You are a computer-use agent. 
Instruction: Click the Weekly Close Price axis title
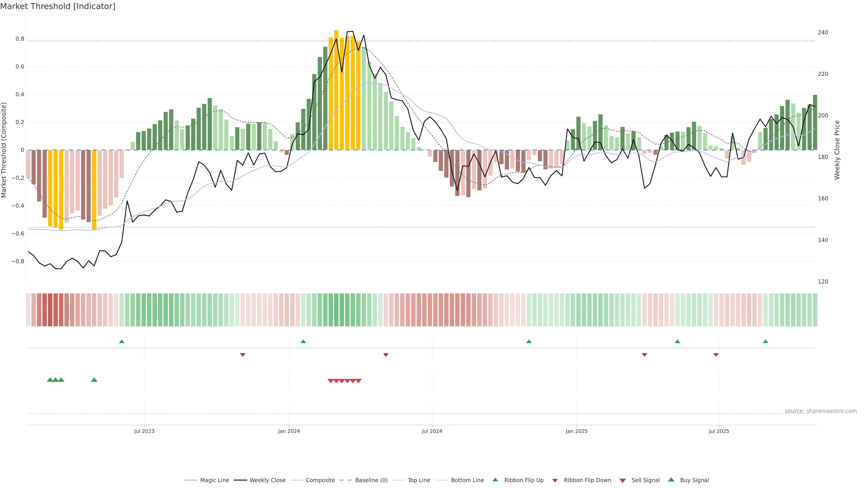tap(837, 150)
